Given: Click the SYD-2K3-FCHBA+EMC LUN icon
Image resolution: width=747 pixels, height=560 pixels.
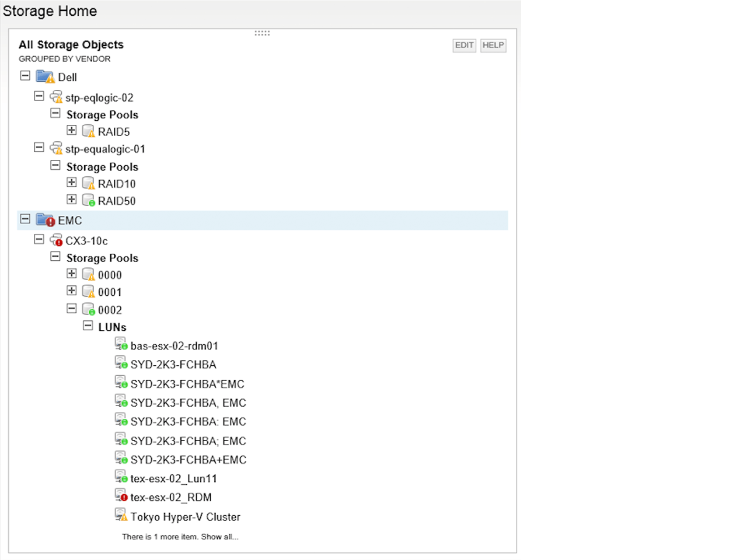Looking at the screenshot, I should [x=121, y=459].
